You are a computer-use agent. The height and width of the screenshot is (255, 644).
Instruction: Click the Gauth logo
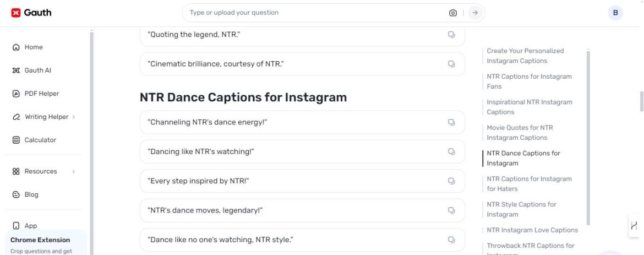click(31, 13)
